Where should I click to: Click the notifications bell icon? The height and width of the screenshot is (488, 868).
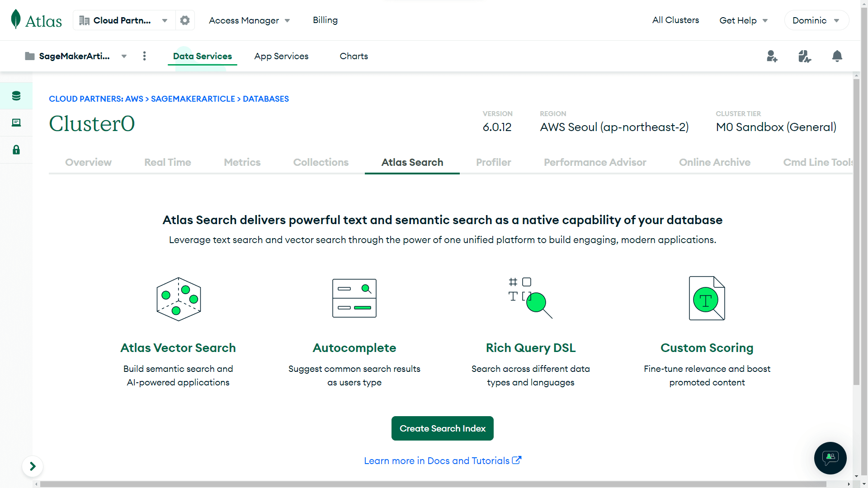tap(838, 56)
